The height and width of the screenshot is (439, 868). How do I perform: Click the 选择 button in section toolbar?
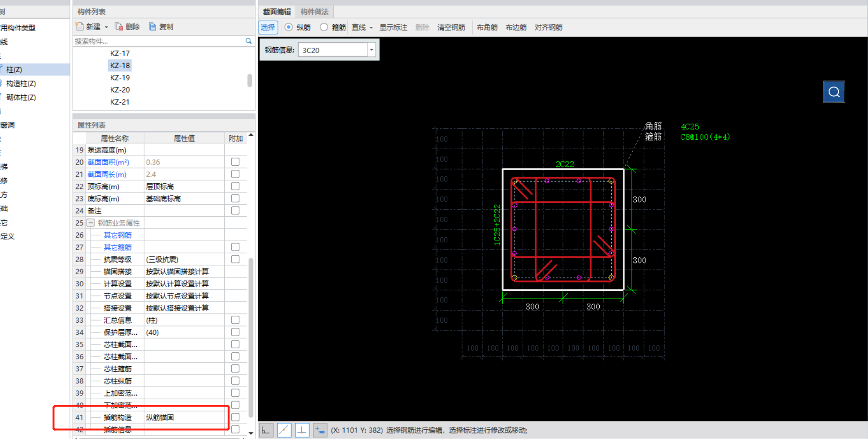tap(268, 27)
